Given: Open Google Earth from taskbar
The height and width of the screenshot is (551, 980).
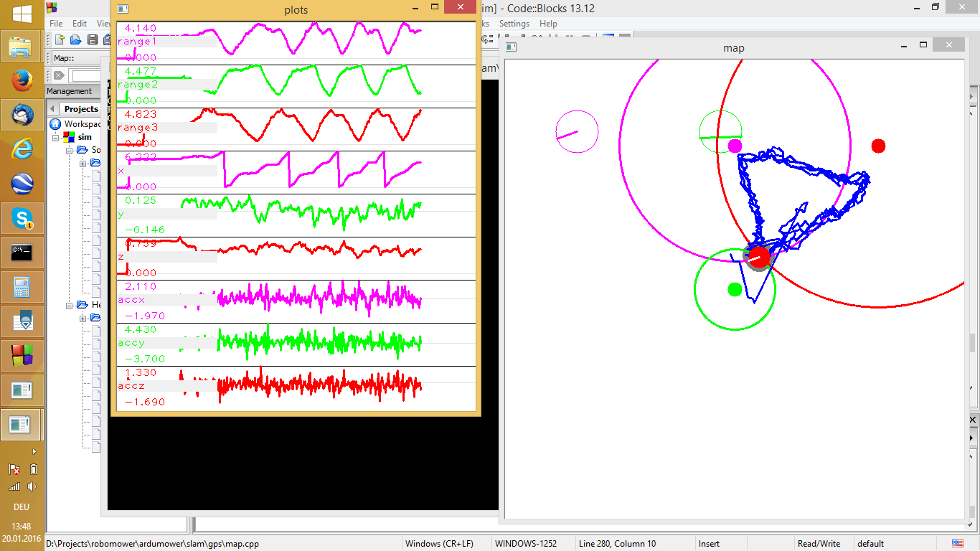Looking at the screenshot, I should (22, 184).
